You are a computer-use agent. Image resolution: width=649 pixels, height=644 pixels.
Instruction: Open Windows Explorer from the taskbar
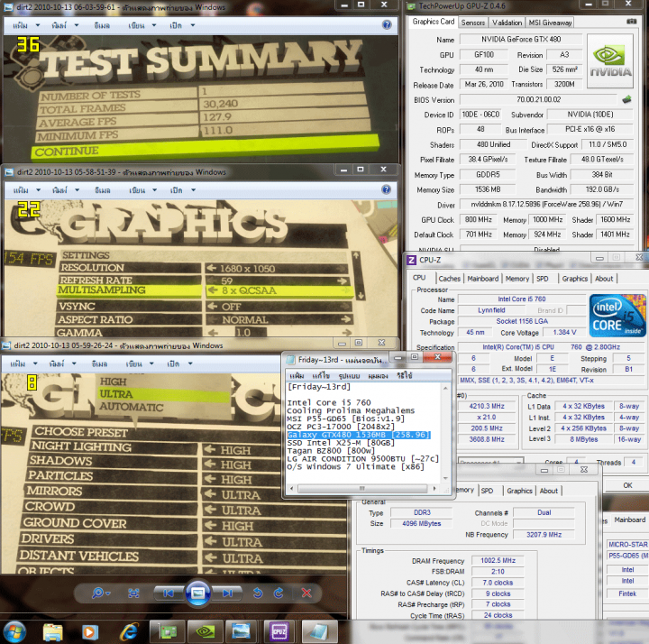53,632
